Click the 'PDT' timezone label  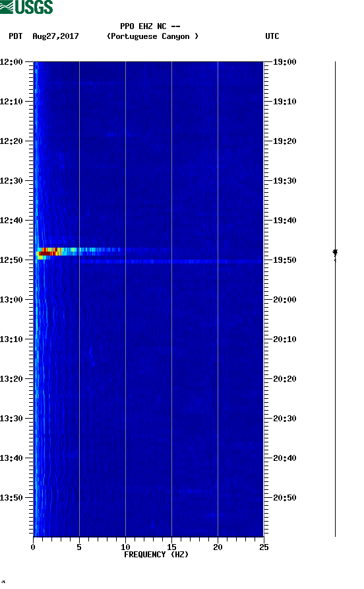coord(16,36)
